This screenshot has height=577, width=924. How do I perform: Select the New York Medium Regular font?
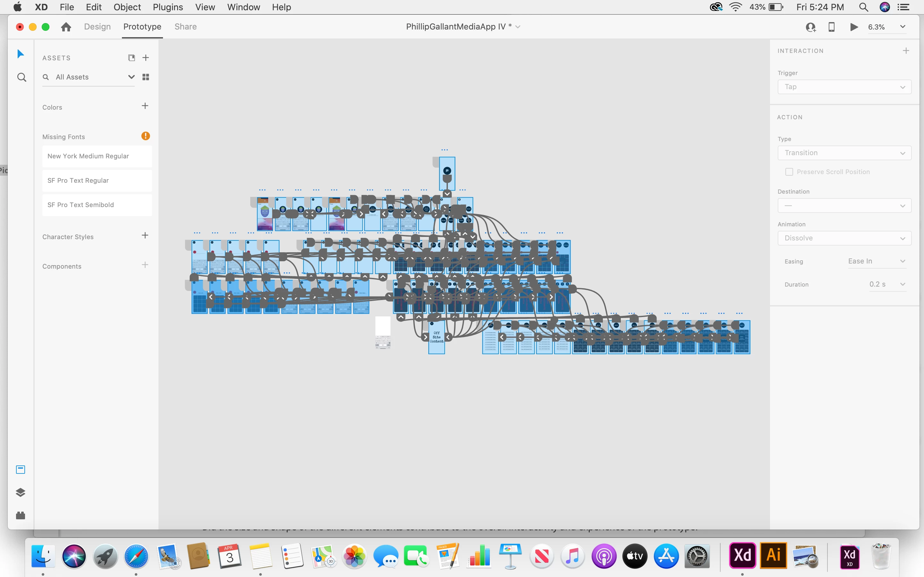pos(97,156)
